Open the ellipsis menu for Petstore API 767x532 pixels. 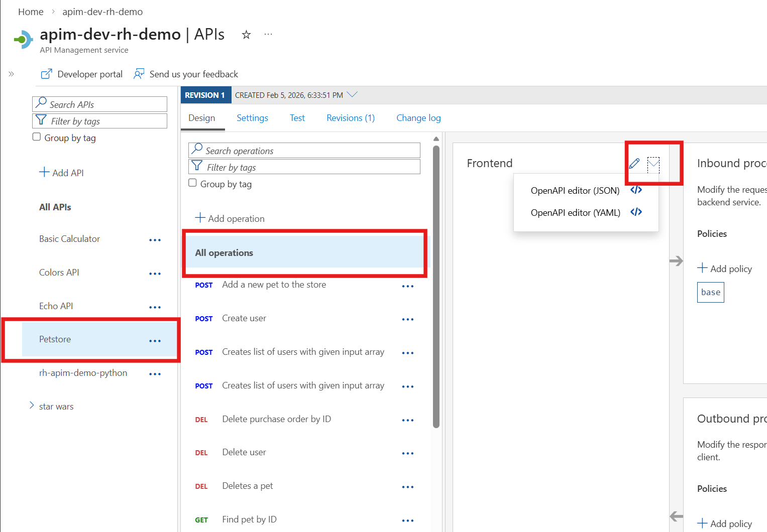(155, 341)
